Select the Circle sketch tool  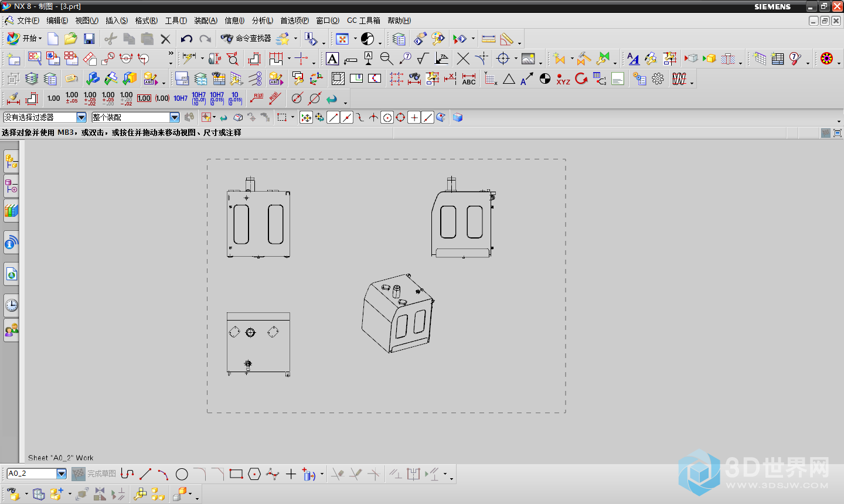pos(182,474)
